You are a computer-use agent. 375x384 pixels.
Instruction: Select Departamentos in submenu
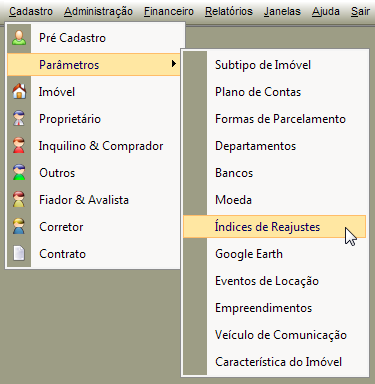tap(275, 146)
